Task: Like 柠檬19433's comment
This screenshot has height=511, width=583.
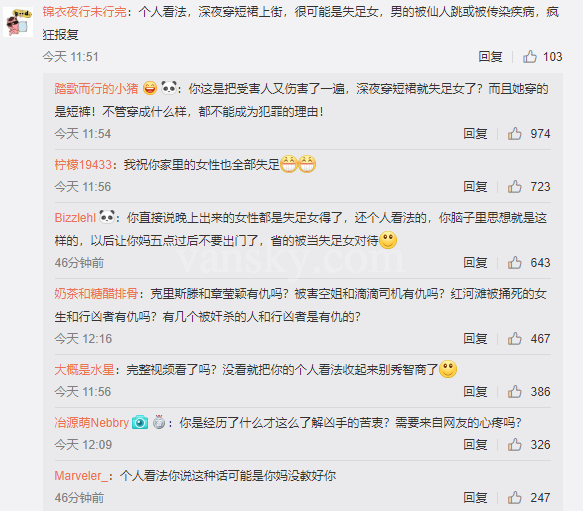Action: point(515,186)
